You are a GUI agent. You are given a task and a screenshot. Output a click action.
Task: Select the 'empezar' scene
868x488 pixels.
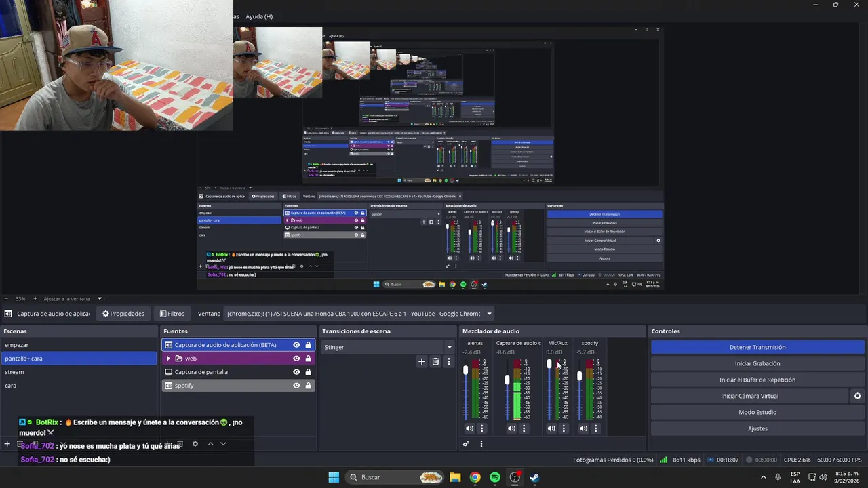79,345
